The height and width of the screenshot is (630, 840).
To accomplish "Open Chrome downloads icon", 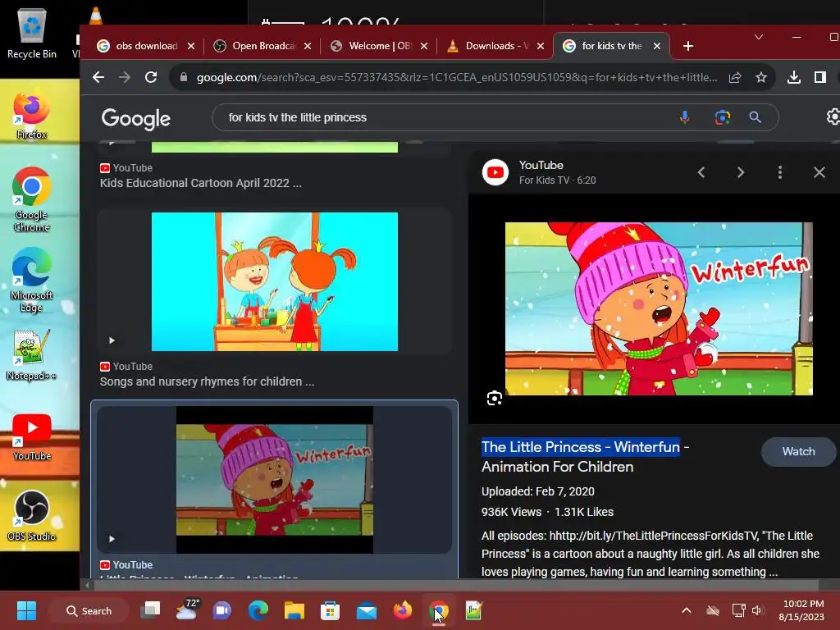I will tap(794, 77).
